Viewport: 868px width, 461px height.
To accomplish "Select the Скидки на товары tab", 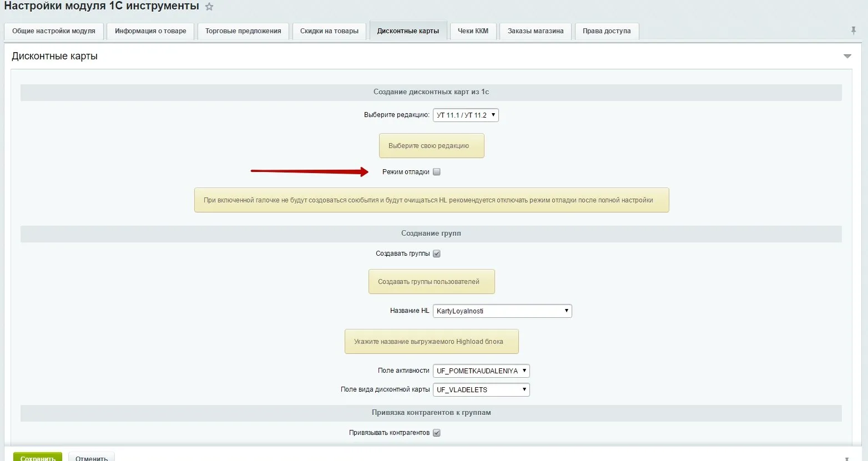I will 329,31.
